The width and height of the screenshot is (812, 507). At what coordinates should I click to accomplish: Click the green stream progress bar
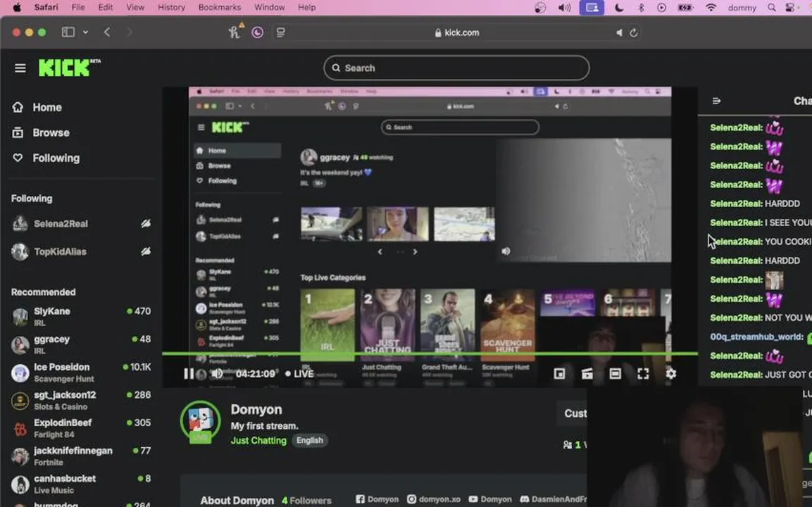point(430,353)
